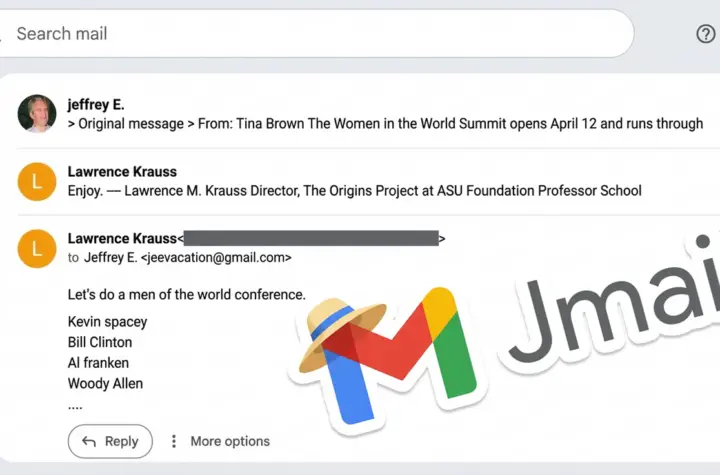Select the text 'Woody Allen'

click(105, 384)
